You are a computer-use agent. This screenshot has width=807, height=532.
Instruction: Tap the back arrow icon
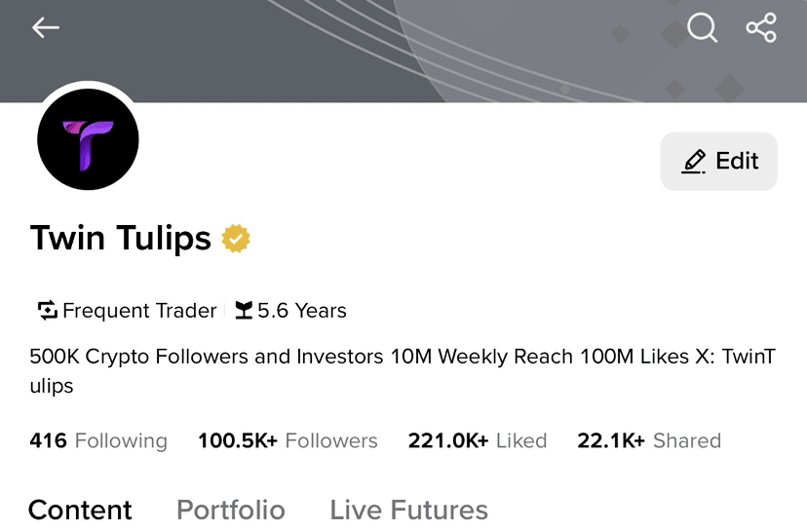(x=46, y=27)
